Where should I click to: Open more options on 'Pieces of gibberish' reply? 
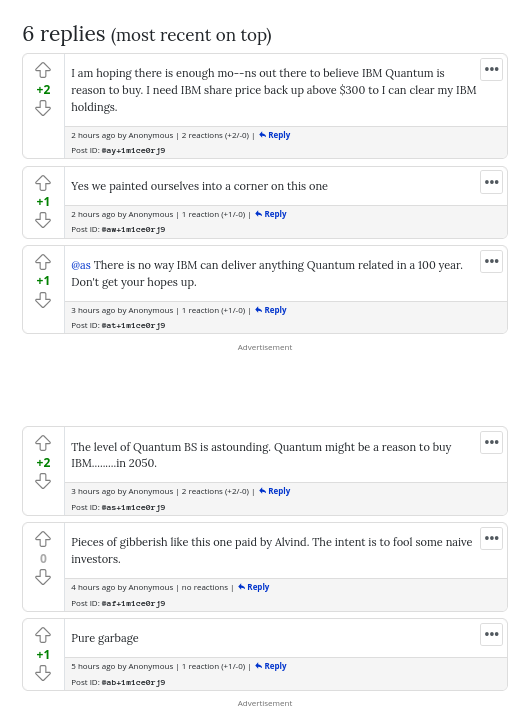[x=491, y=538]
